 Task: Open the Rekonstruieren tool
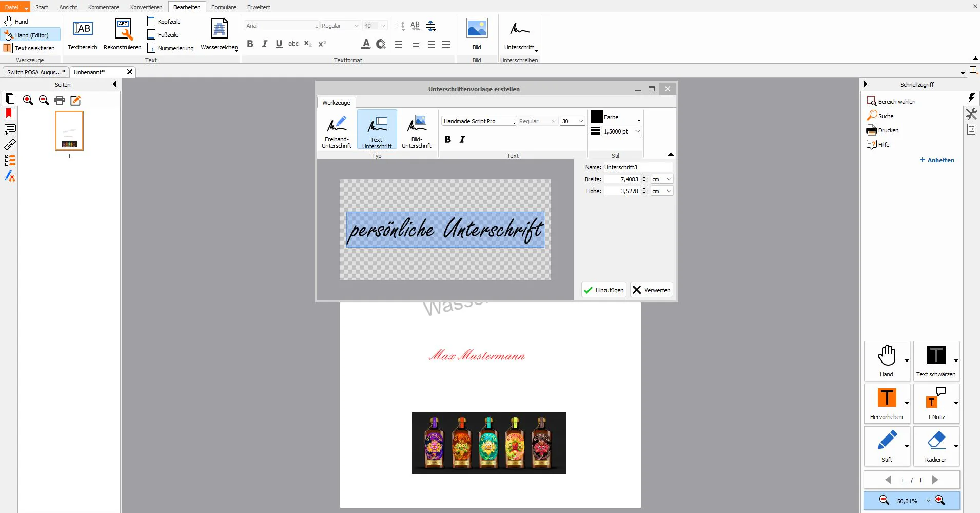pos(123,35)
